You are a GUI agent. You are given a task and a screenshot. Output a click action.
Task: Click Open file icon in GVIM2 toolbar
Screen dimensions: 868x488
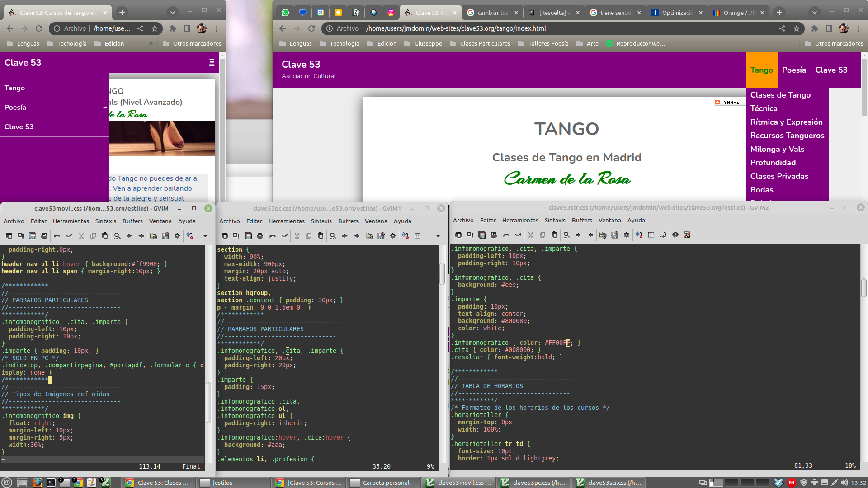[x=458, y=235]
